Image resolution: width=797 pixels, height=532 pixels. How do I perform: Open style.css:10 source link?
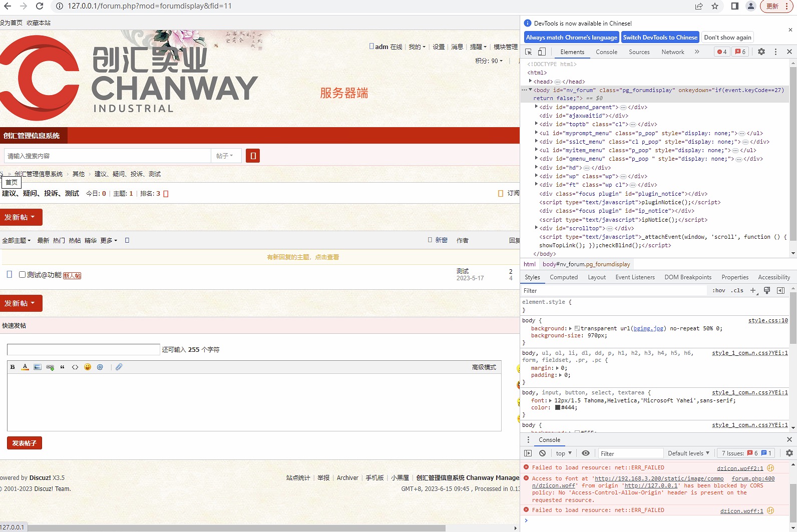coord(768,320)
